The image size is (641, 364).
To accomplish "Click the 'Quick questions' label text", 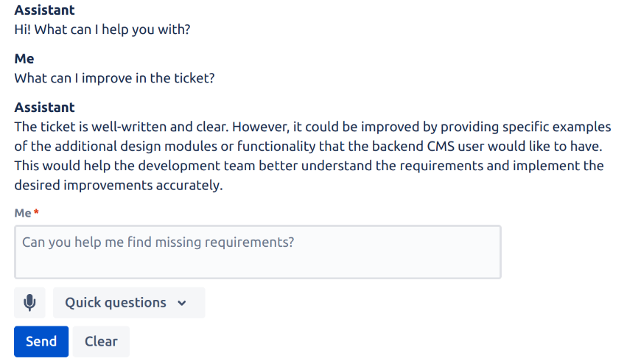I will click(x=116, y=303).
